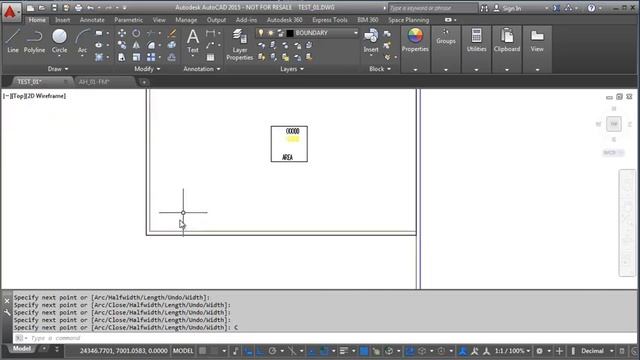640x360 pixels.
Task: Click the Mirror tool in Modify panel
Action: pos(136,45)
